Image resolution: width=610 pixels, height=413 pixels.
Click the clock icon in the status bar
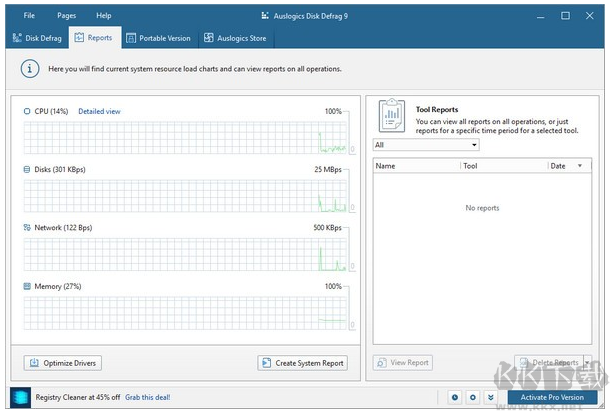[x=455, y=397]
